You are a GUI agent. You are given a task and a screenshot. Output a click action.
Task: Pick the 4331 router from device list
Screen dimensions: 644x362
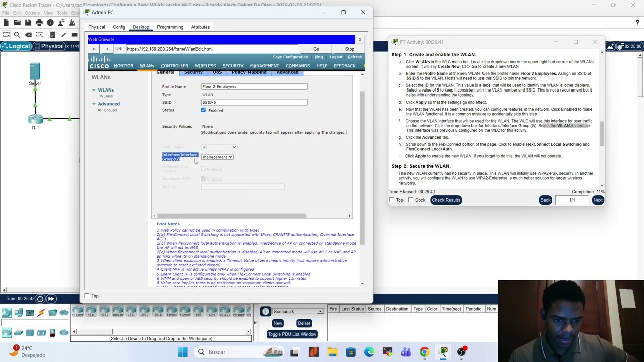point(91,311)
